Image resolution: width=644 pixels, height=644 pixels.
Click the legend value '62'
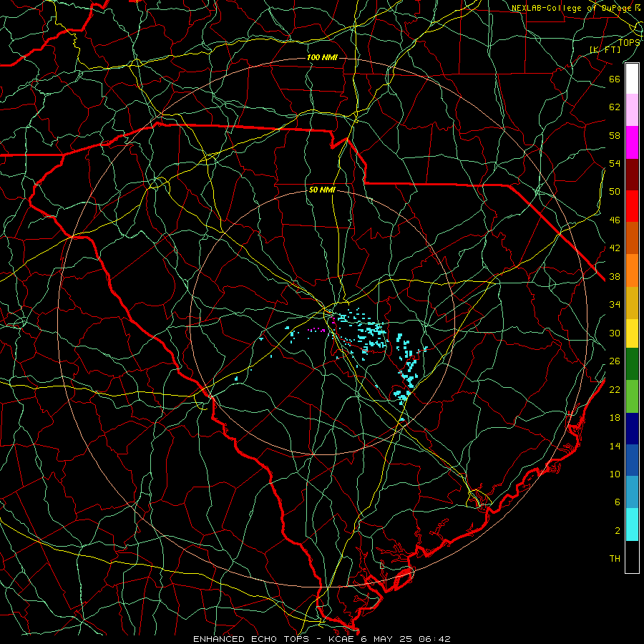615,107
